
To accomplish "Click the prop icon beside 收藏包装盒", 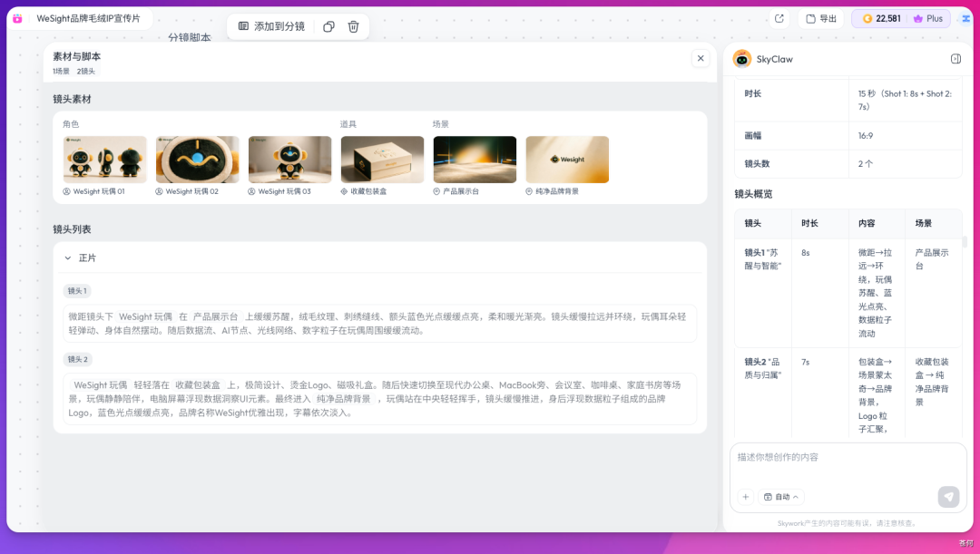I will [344, 191].
